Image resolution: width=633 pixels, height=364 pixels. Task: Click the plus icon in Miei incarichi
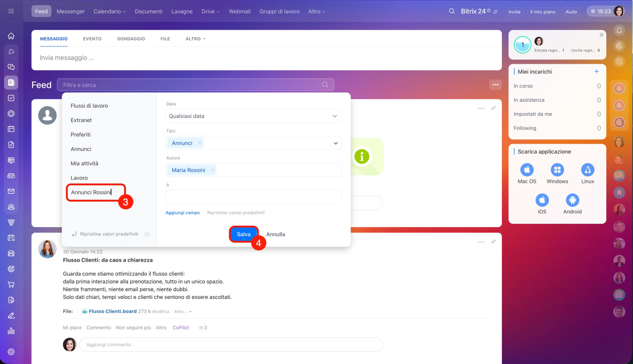pos(596,72)
